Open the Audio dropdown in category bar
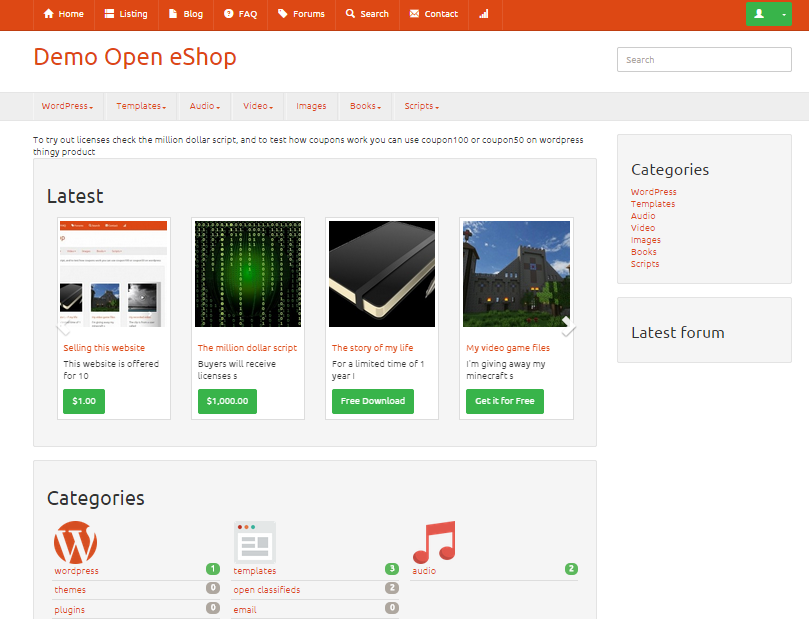Image resolution: width=809 pixels, height=619 pixels. [204, 105]
